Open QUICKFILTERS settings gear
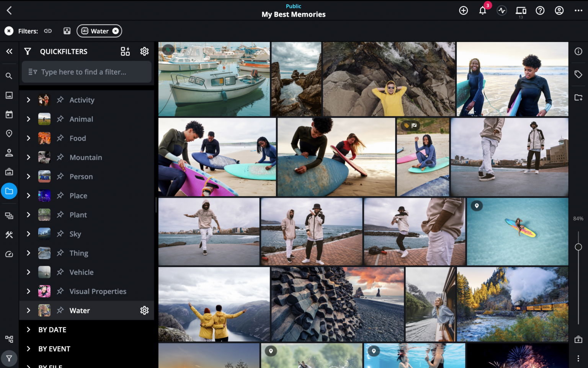This screenshot has height=368, width=588. coord(144,51)
